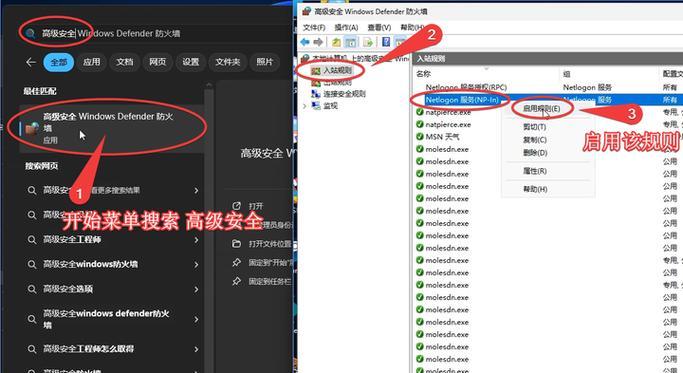Viewport: 683px width, 373px height.
Task: Switch to the 应用 filter tab
Action: coord(91,62)
